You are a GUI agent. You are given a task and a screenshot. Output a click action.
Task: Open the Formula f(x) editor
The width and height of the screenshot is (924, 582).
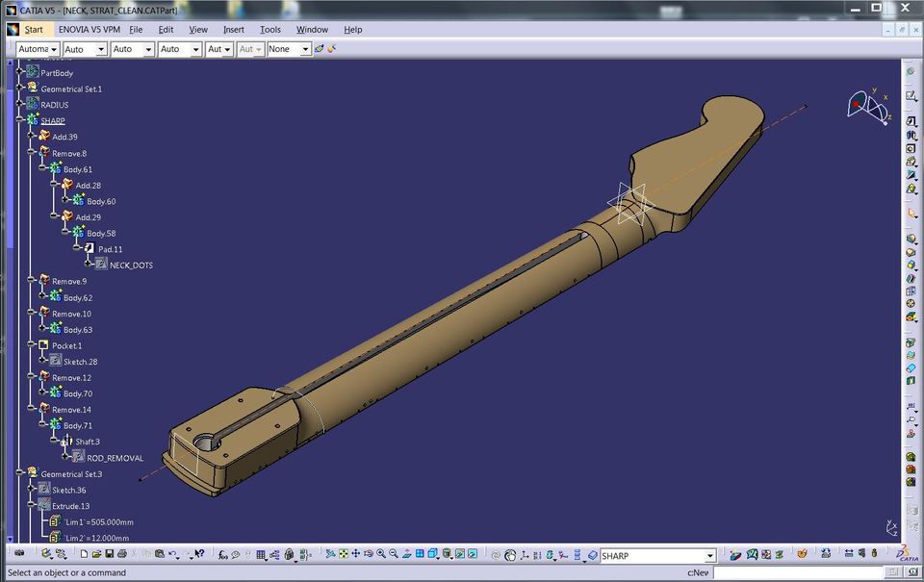click(222, 554)
